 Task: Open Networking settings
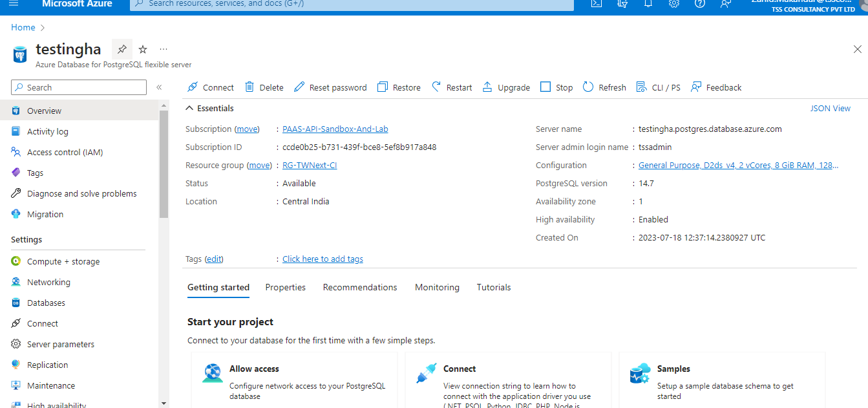79,283
